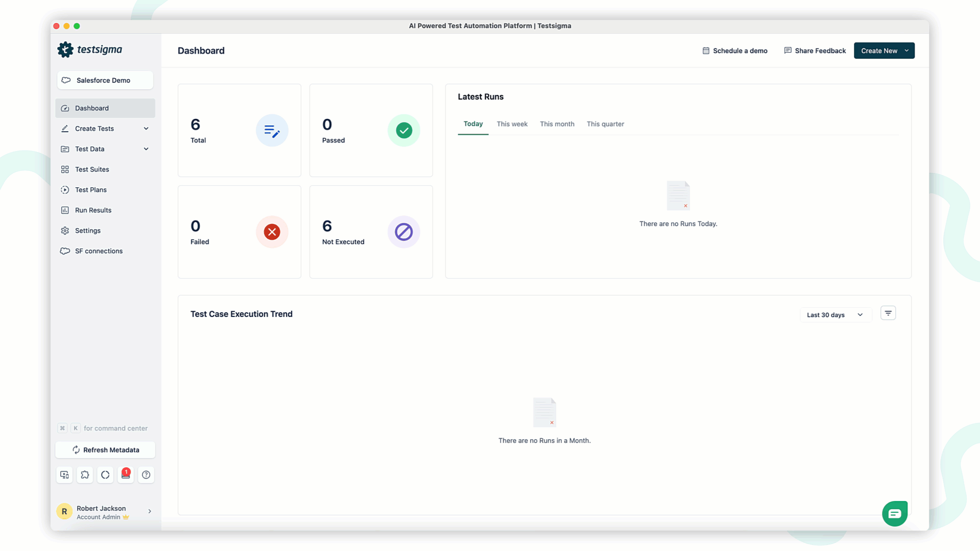
Task: Click the testsigma gear logo icon
Action: (x=65, y=49)
